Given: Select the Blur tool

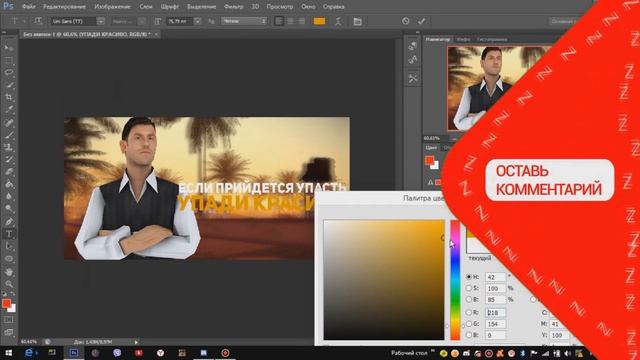Looking at the screenshot, I should (x=9, y=197).
